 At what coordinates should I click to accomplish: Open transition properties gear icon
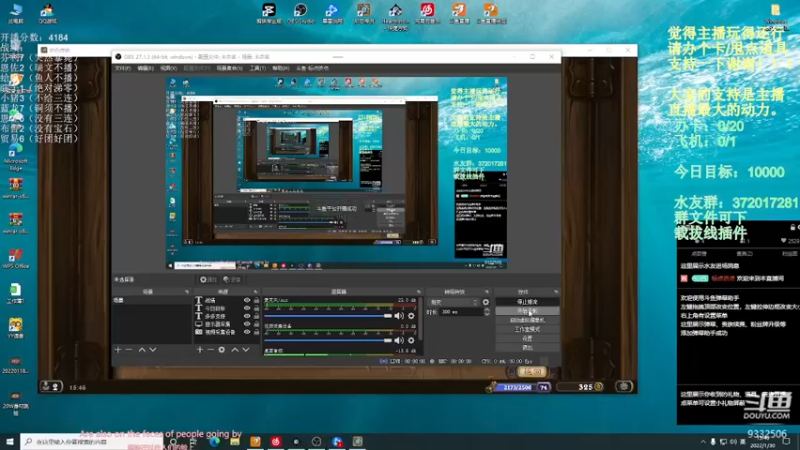coord(486,302)
